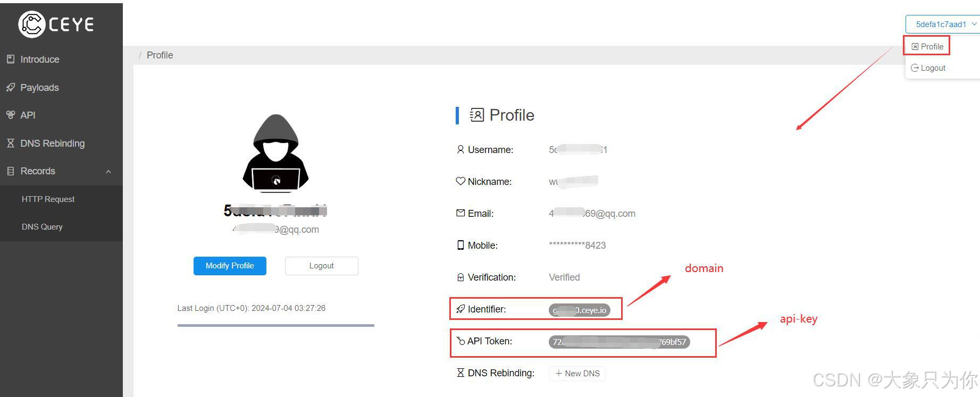Click the Verified status text

(x=564, y=277)
